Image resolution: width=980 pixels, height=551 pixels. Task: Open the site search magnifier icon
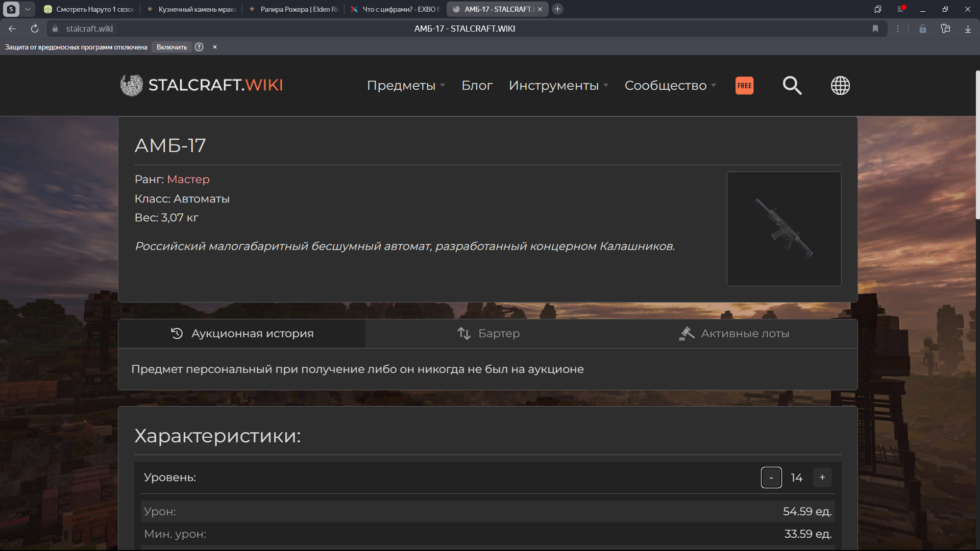click(x=792, y=86)
